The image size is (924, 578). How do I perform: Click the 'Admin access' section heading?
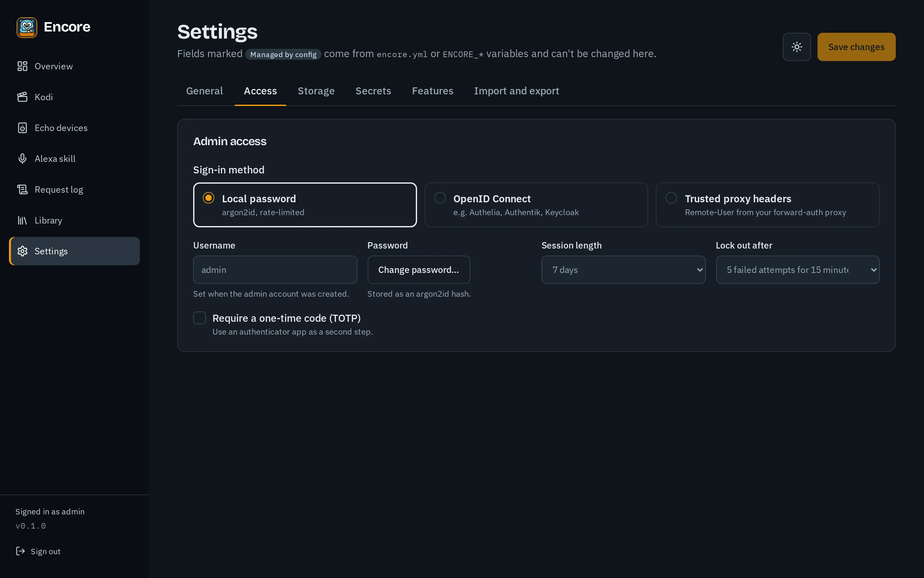pos(230,141)
